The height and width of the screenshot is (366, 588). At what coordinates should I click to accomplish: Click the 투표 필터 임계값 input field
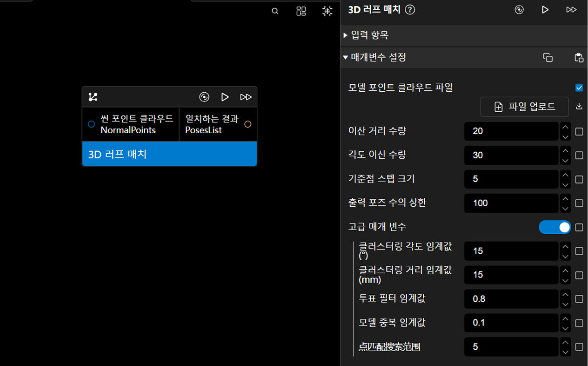511,299
